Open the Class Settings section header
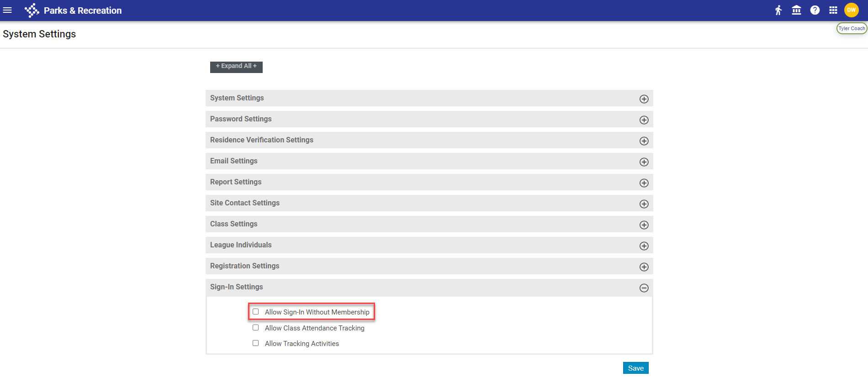868x377 pixels. (x=234, y=224)
